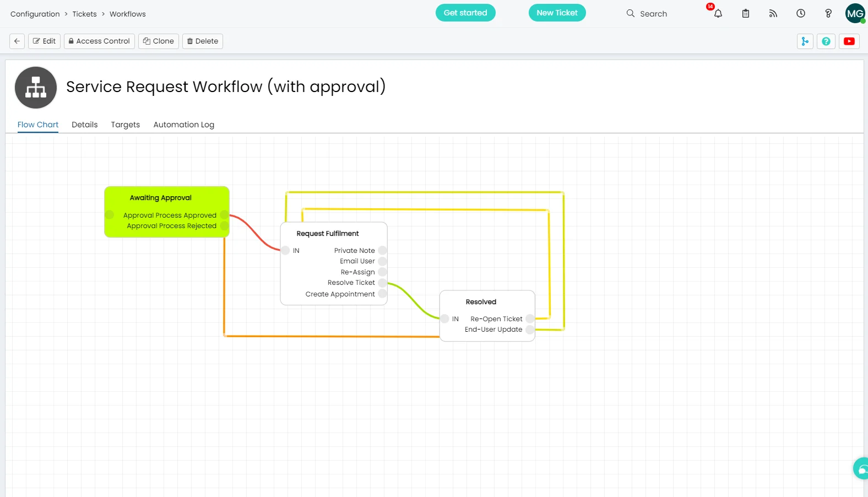The image size is (868, 497).
Task: Open the clipboard tasks icon
Action: point(746,14)
